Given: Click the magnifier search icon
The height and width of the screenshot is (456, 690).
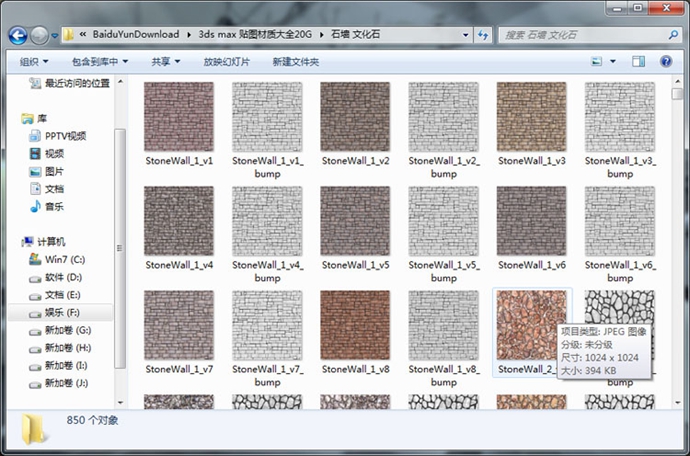Looking at the screenshot, I should [x=673, y=35].
